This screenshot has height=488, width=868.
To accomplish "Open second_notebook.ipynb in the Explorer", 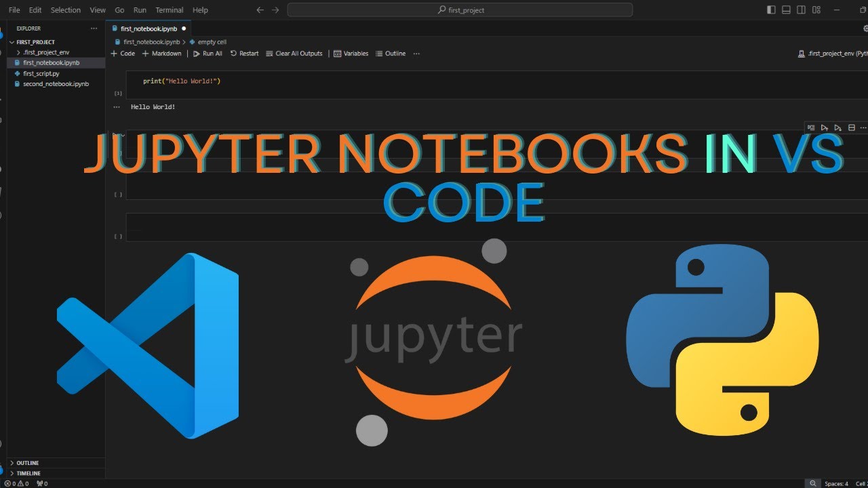I will point(56,84).
